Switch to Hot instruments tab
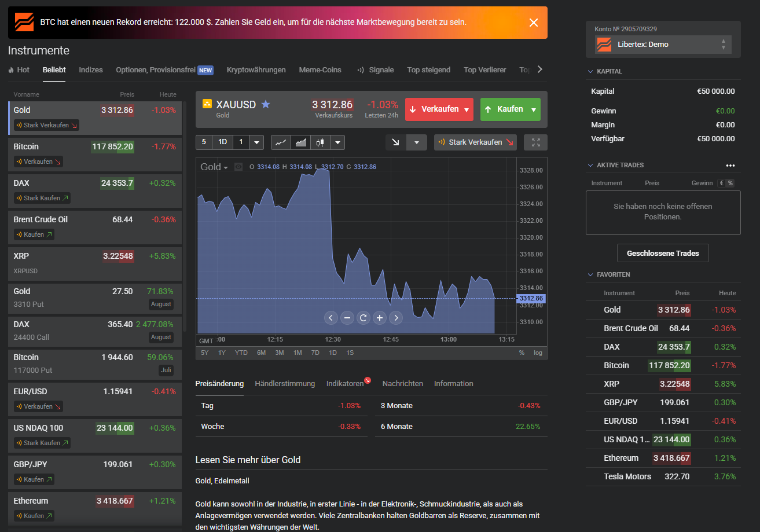 tap(19, 69)
